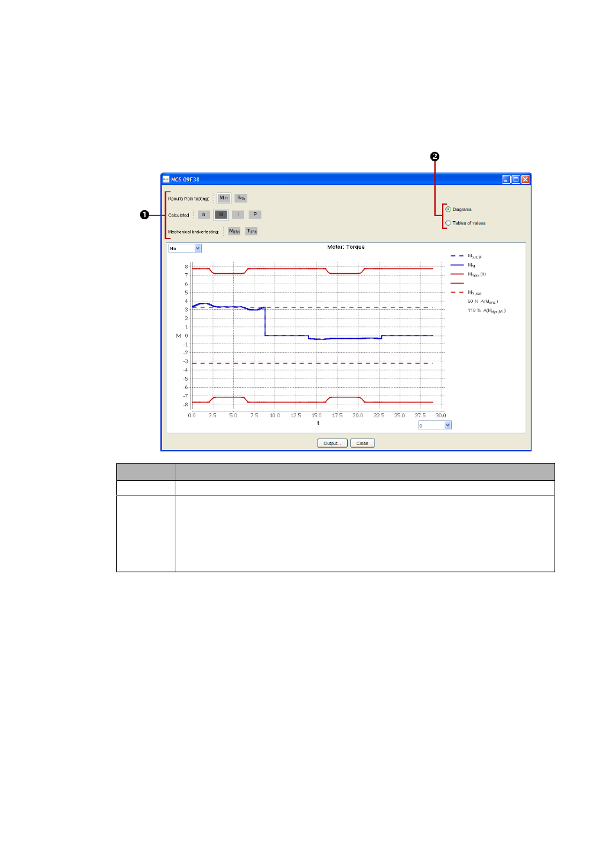The width and height of the screenshot is (613, 868).
Task: Click the 119 % A(Mdyn,M) value
Action: (486, 311)
